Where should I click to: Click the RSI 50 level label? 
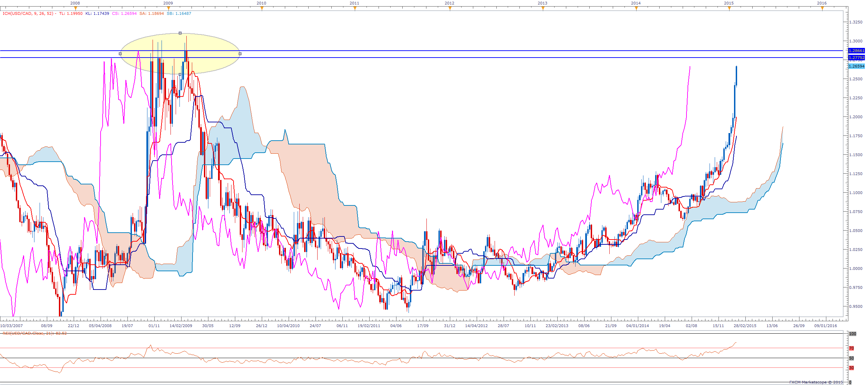[851, 358]
